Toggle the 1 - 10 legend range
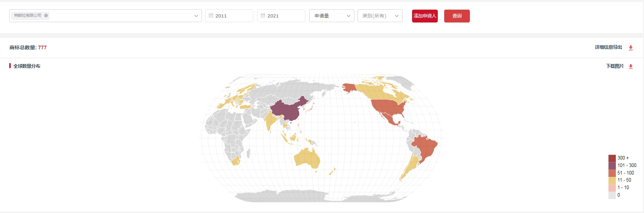Screen dimensions: 644x213 click(x=612, y=188)
